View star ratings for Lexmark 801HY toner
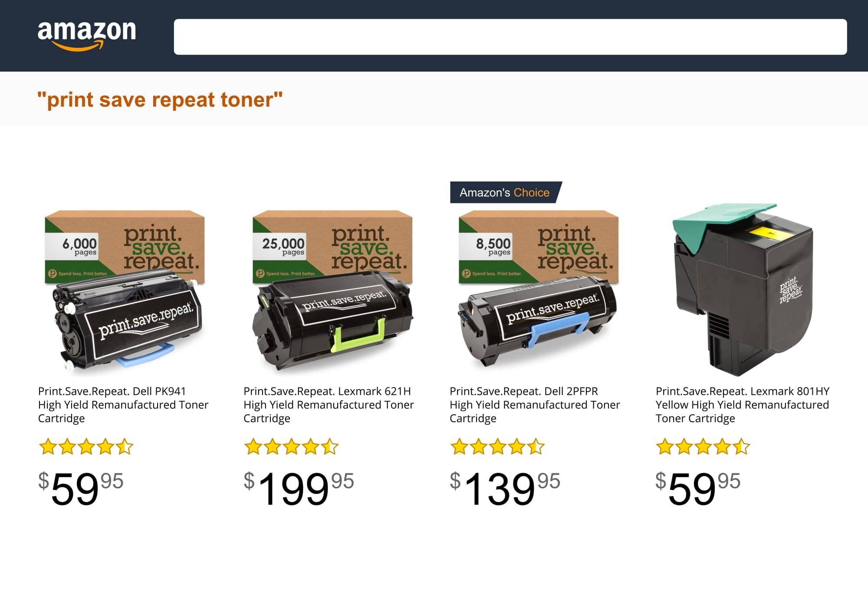The height and width of the screenshot is (614, 868). (703, 447)
